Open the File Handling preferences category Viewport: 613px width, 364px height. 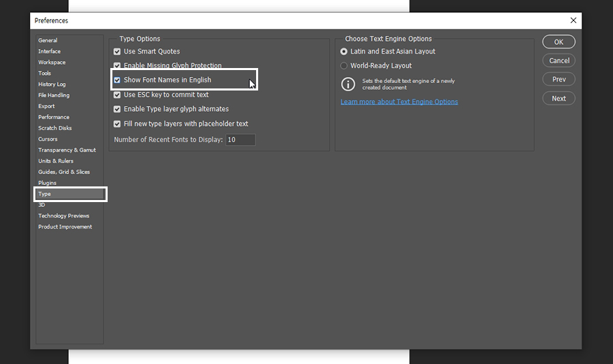click(x=54, y=95)
